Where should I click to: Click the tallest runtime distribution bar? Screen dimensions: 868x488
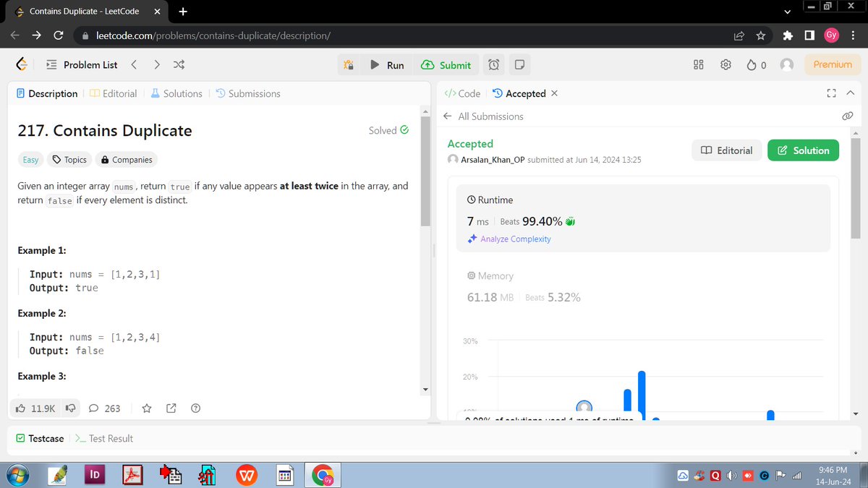point(642,391)
